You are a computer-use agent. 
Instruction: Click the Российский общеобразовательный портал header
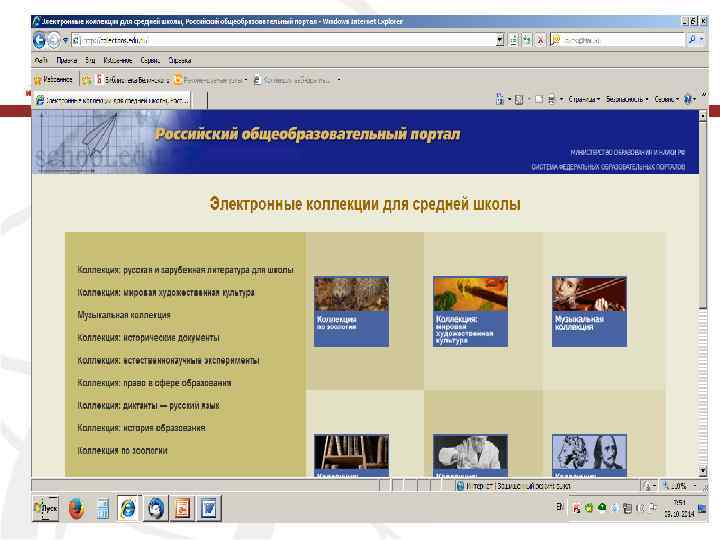[307, 134]
